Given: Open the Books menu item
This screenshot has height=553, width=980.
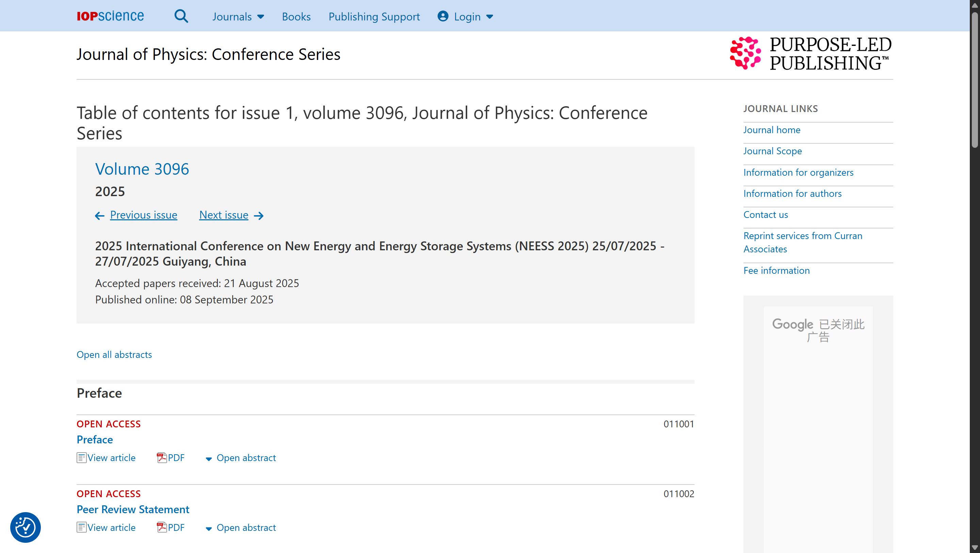Looking at the screenshot, I should click(x=296, y=16).
